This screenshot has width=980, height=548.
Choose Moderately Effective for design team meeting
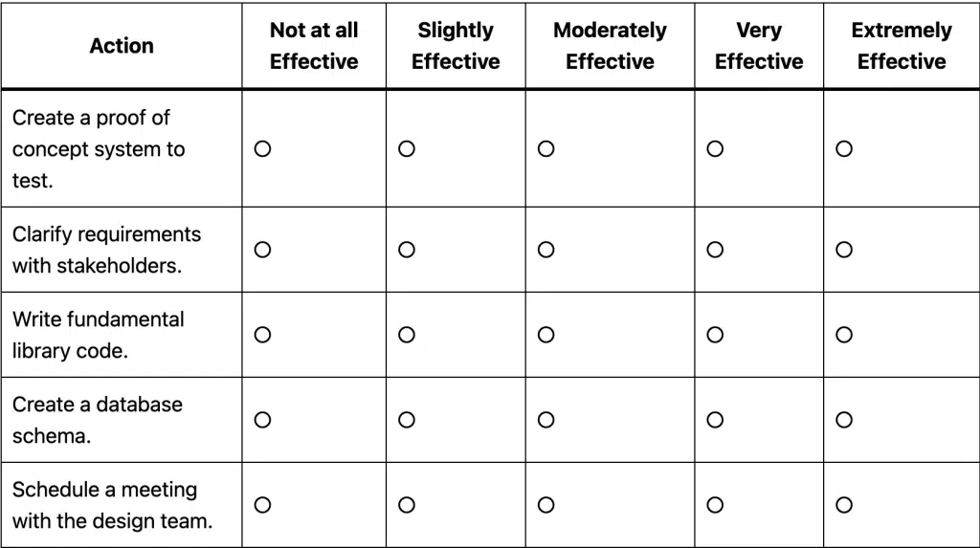[x=546, y=505]
